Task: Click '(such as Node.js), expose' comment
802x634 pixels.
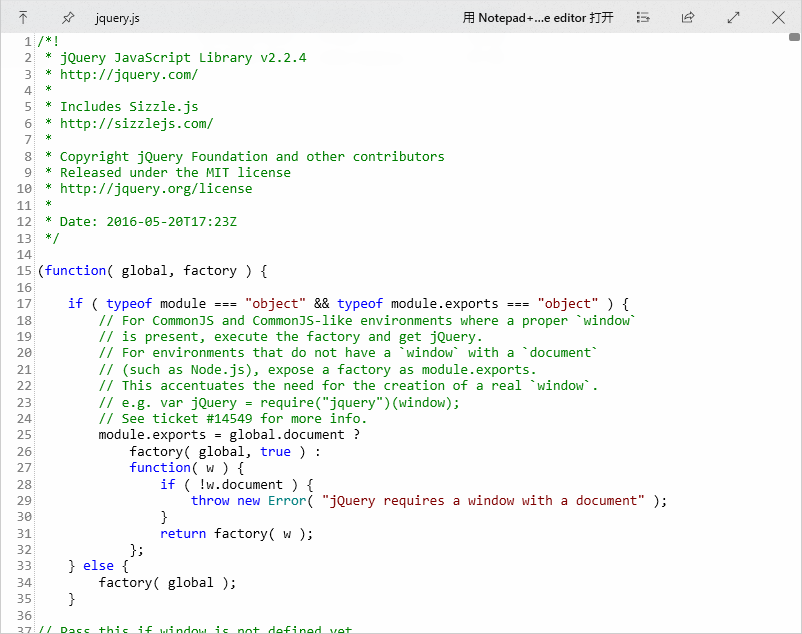Action: point(317,370)
